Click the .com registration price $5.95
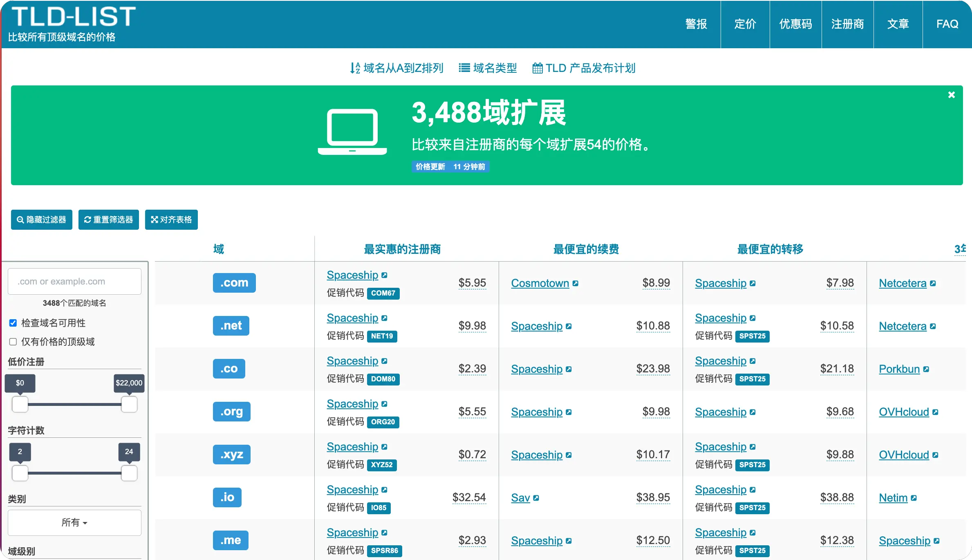The width and height of the screenshot is (972, 560). point(472,283)
